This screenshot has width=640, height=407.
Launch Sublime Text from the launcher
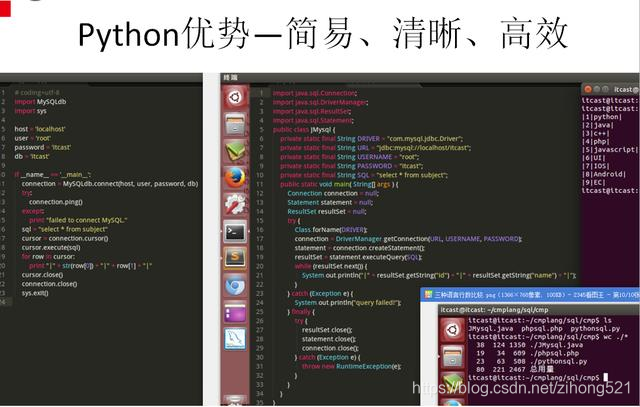pyautogui.click(x=235, y=258)
